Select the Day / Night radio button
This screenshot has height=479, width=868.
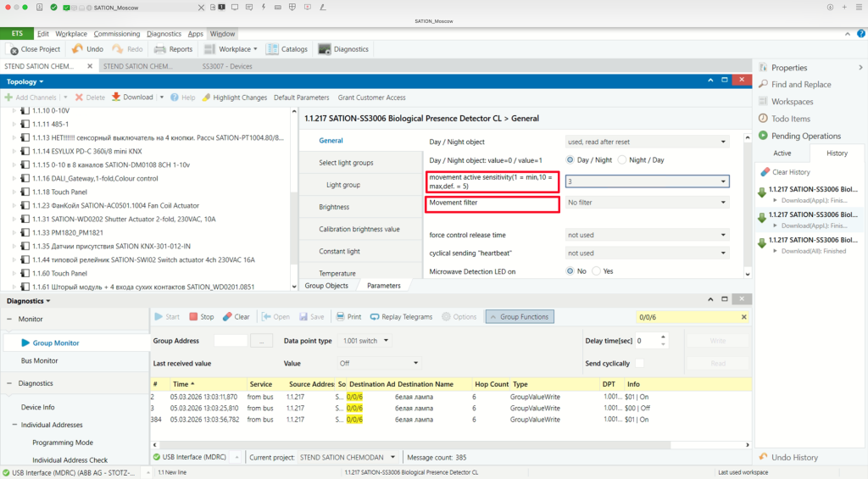pos(570,160)
